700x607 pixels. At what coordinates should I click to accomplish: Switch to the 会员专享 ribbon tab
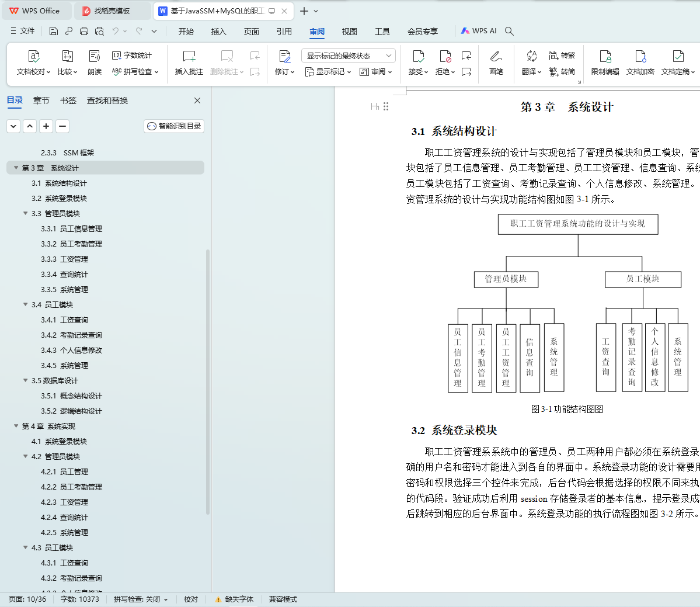[422, 32]
